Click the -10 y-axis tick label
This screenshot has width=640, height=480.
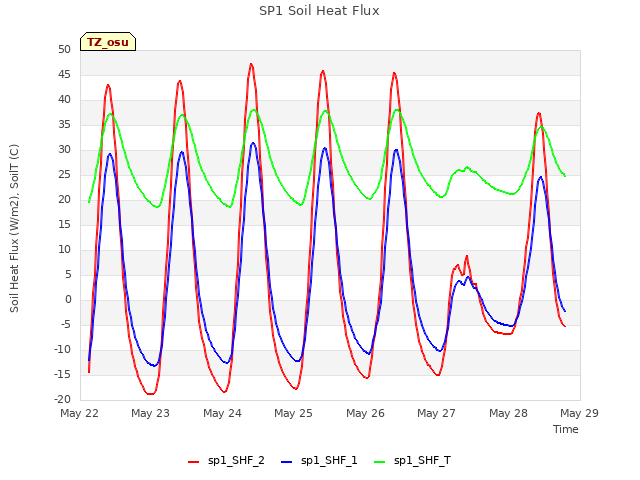click(x=62, y=350)
